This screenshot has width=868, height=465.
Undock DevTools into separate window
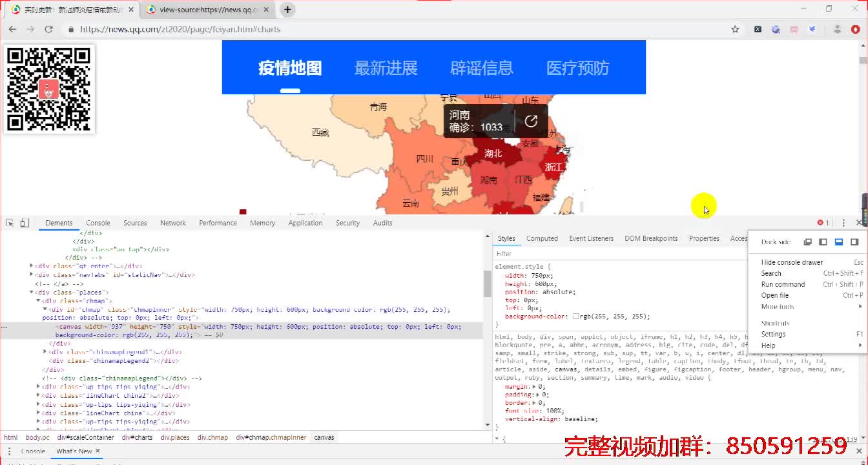click(x=807, y=242)
